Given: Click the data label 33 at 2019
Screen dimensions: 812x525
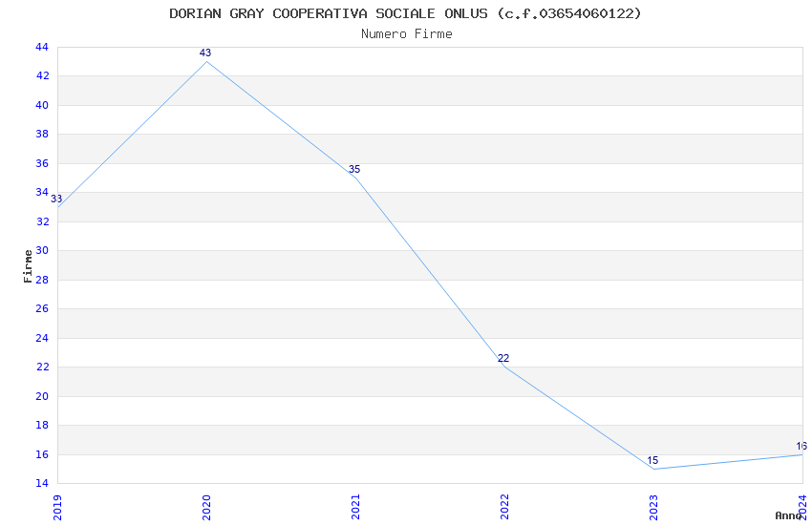Looking at the screenshot, I should coord(56,199).
